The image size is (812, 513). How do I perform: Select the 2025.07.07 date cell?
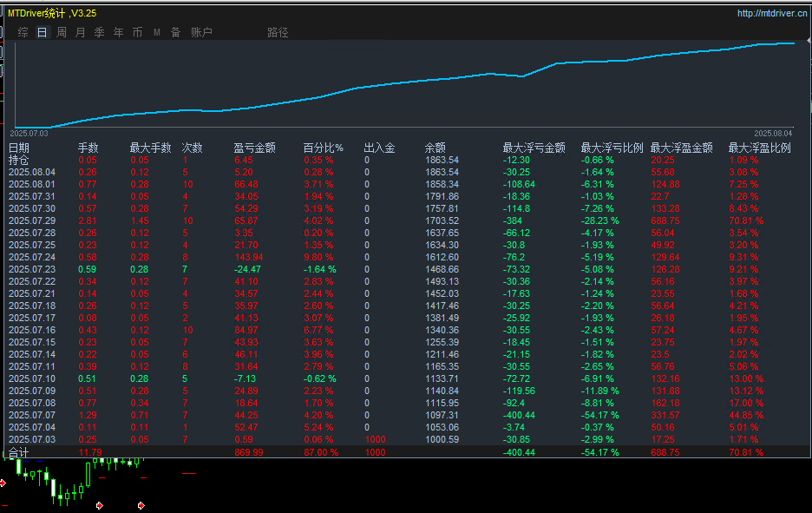pyautogui.click(x=32, y=415)
